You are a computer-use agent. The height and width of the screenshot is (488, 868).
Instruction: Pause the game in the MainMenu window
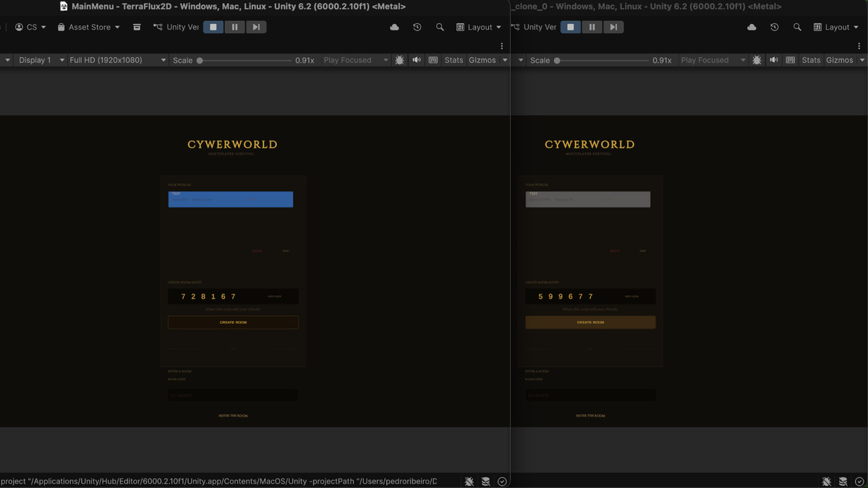click(234, 27)
